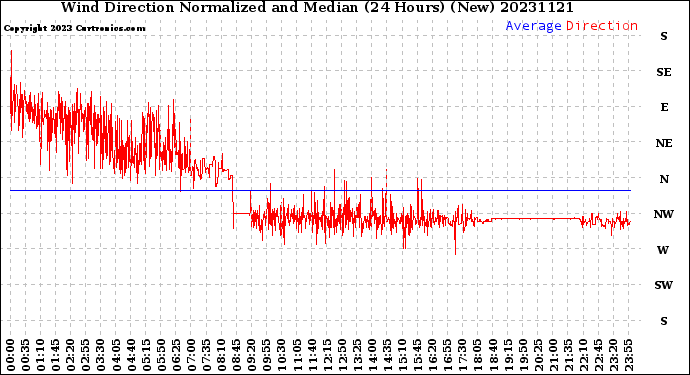The width and height of the screenshot is (690, 375).
Task: Select the 18:40 time label
Action: 493,356
